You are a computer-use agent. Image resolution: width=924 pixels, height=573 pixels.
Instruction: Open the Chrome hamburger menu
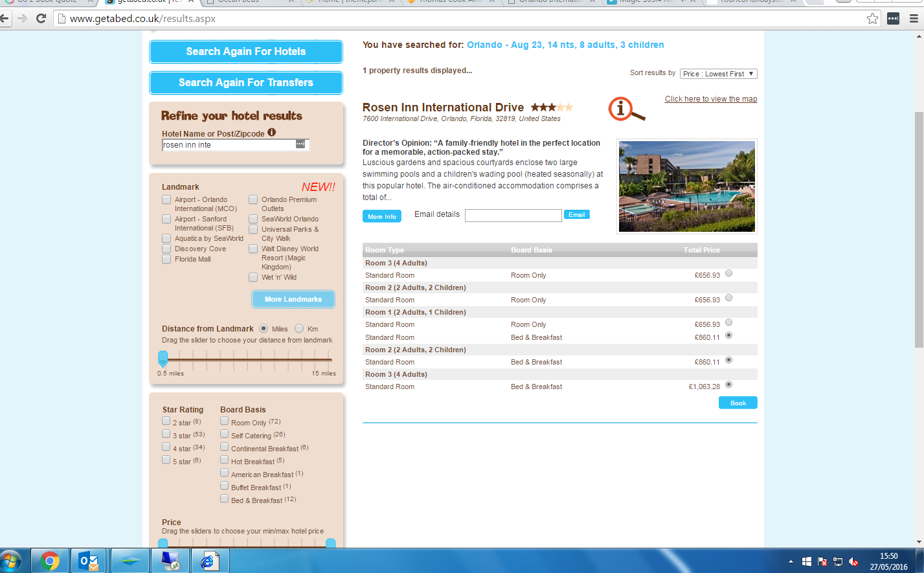pyautogui.click(x=914, y=18)
